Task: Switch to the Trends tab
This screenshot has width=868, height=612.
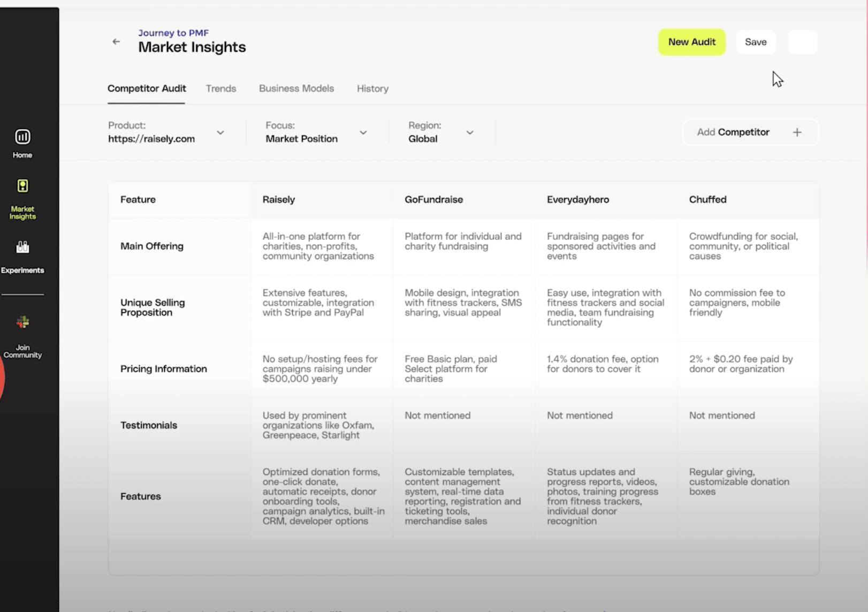Action: [221, 88]
